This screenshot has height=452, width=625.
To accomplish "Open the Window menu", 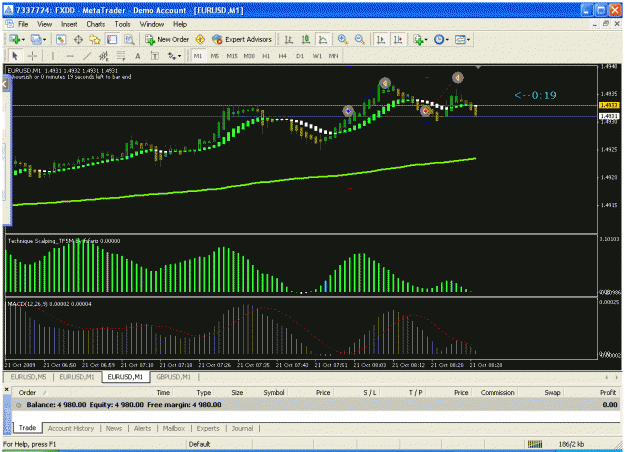I will (151, 24).
